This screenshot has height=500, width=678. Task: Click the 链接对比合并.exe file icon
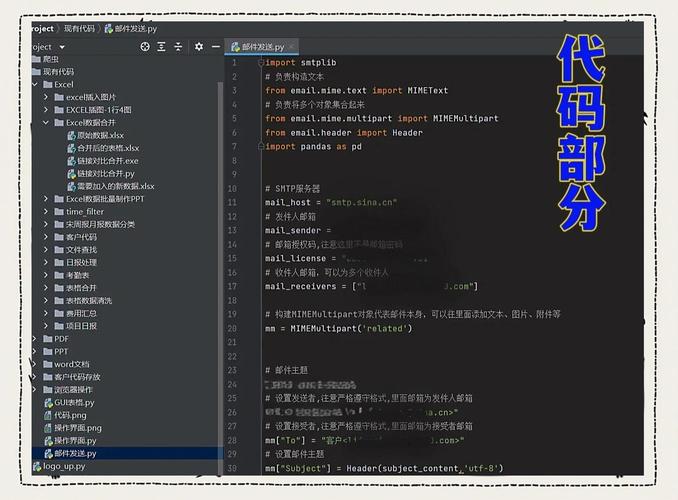[x=71, y=161]
